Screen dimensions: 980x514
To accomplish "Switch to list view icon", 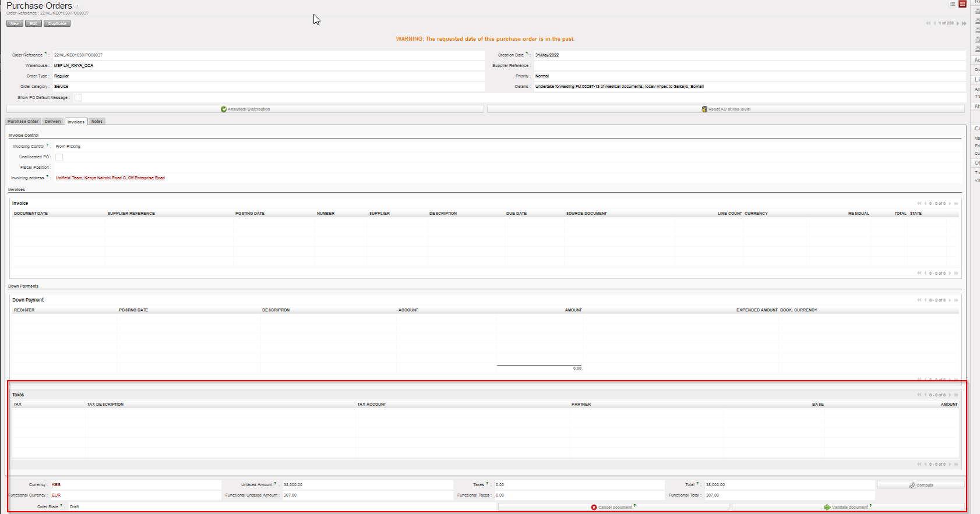I will (x=953, y=4).
